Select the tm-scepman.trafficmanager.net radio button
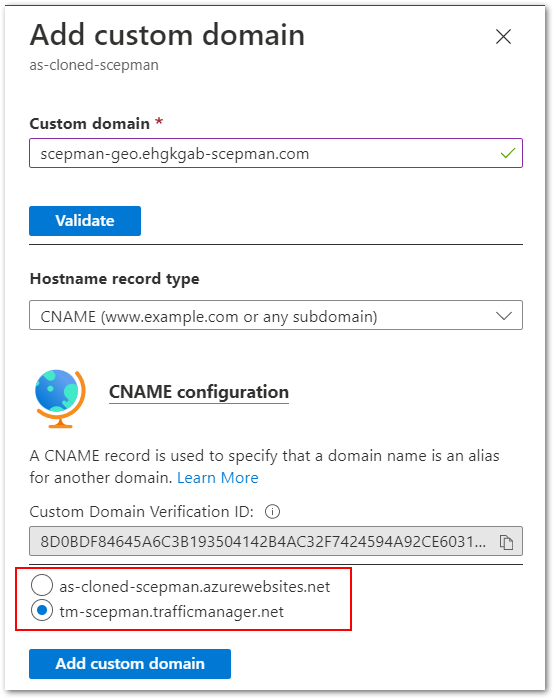 42,611
